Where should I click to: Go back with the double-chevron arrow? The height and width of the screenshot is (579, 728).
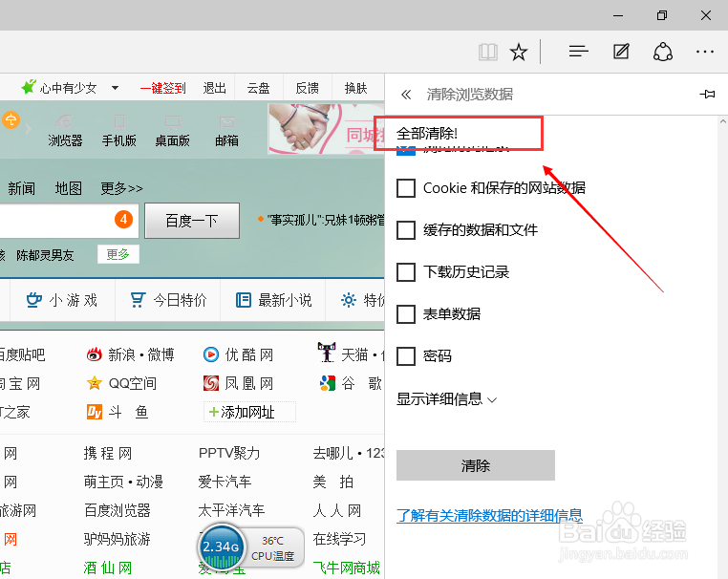point(406,95)
